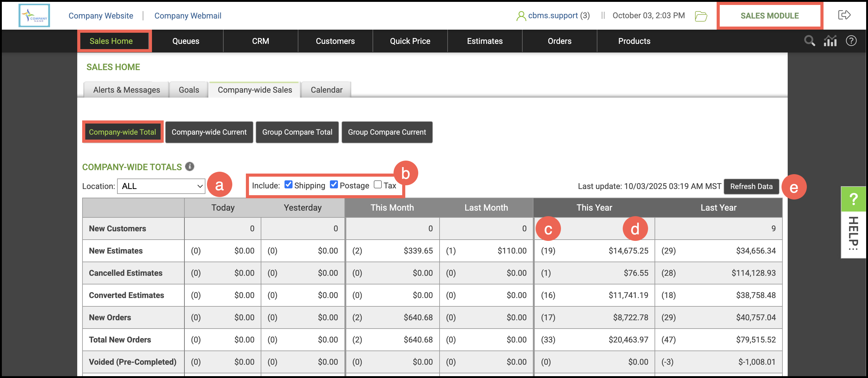Click the logout arrow icon
Screen dimensions: 868x378
(844, 15)
